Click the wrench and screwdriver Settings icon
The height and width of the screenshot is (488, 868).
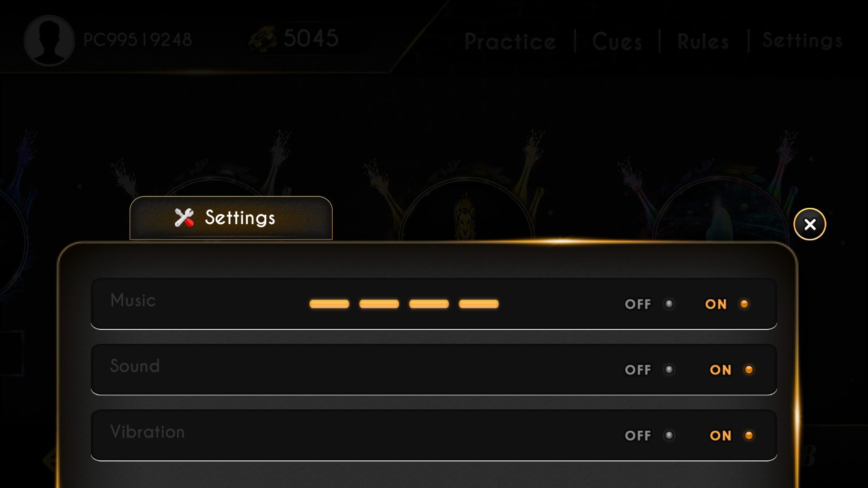(x=184, y=218)
